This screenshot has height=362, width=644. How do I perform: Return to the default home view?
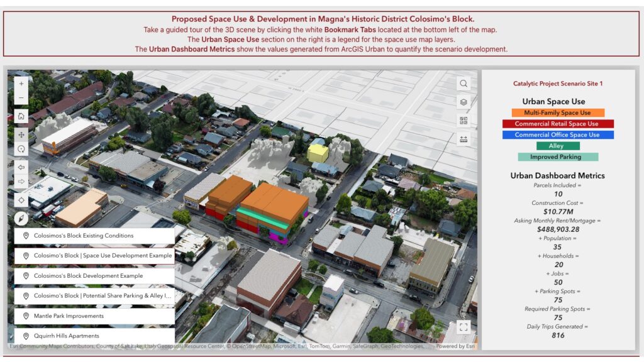21,116
